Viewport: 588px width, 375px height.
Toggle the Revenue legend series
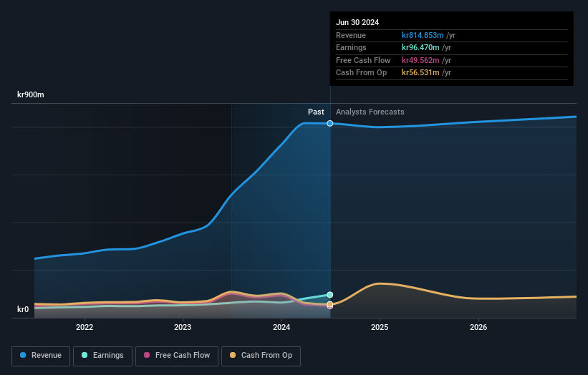(41, 356)
